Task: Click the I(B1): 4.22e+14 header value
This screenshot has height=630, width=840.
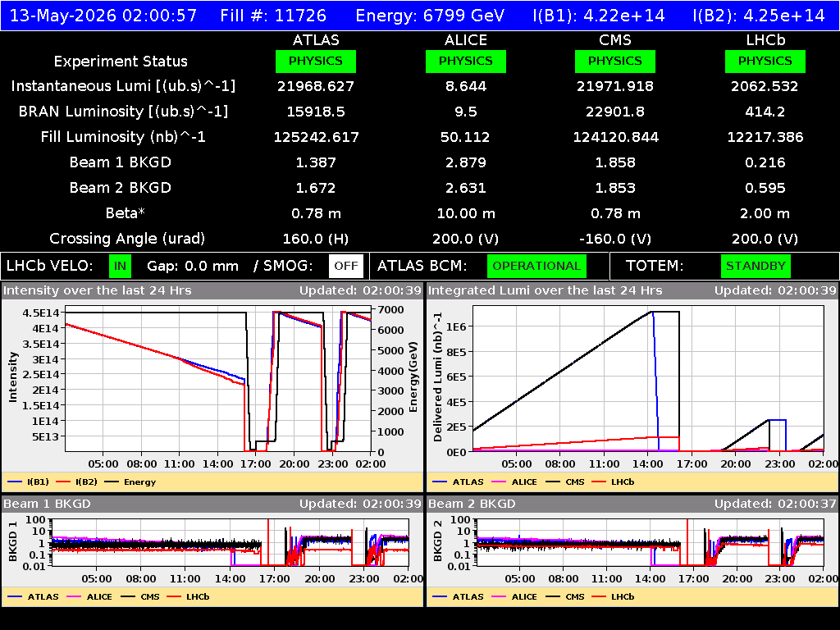Action: tap(598, 16)
